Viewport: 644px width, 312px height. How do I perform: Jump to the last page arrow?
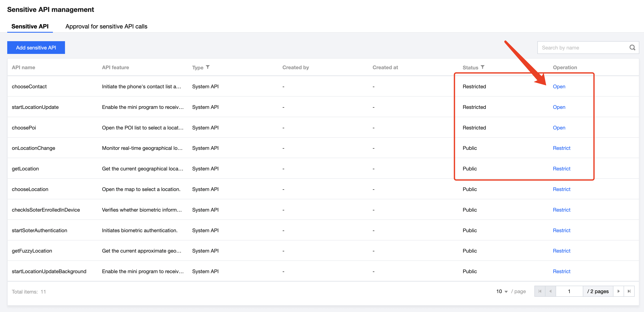(x=629, y=291)
